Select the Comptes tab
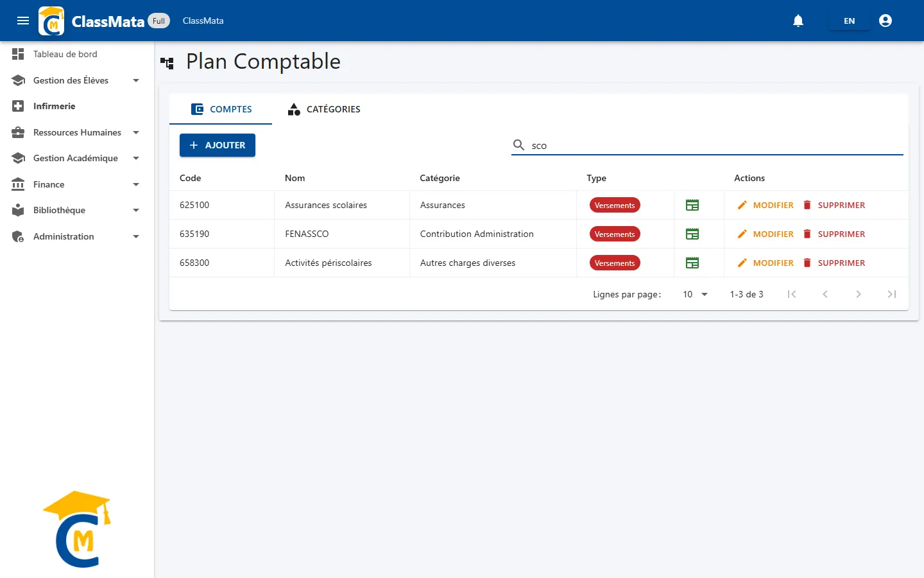Screen dimensions: 924x578 221,109
